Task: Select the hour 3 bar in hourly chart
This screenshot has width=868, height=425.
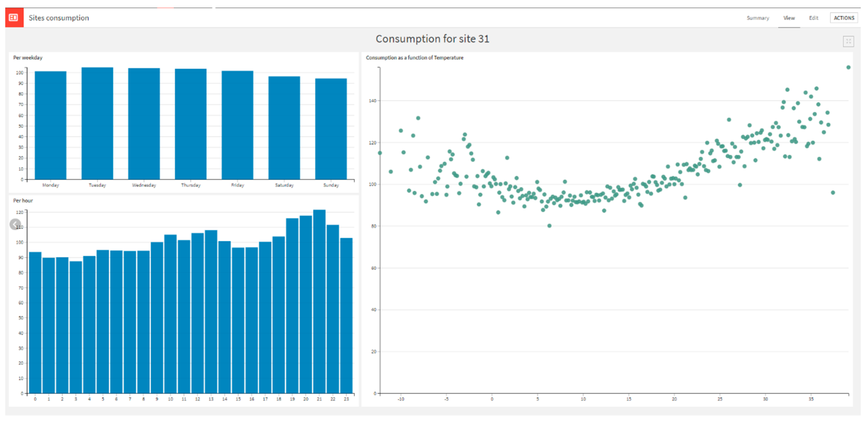Action: [x=76, y=327]
